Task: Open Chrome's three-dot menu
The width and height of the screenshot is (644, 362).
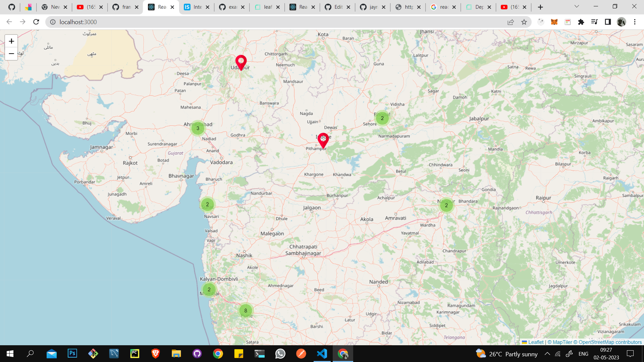Action: [635, 22]
